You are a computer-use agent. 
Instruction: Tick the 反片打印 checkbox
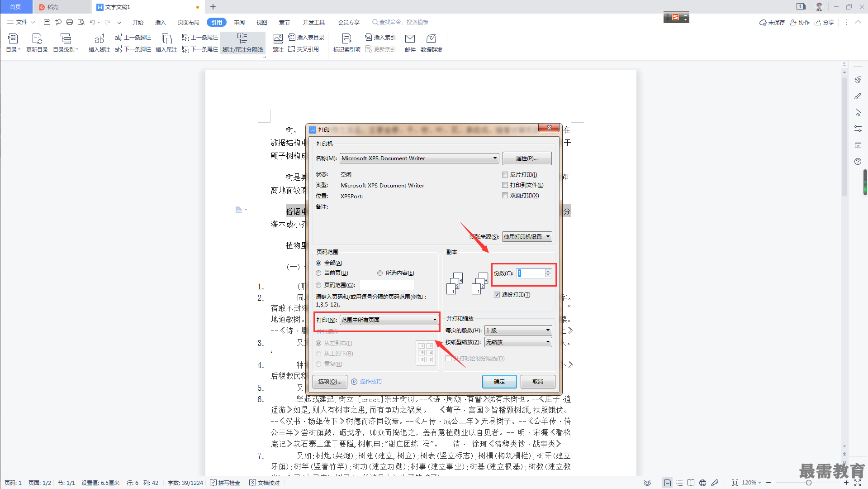pos(505,175)
